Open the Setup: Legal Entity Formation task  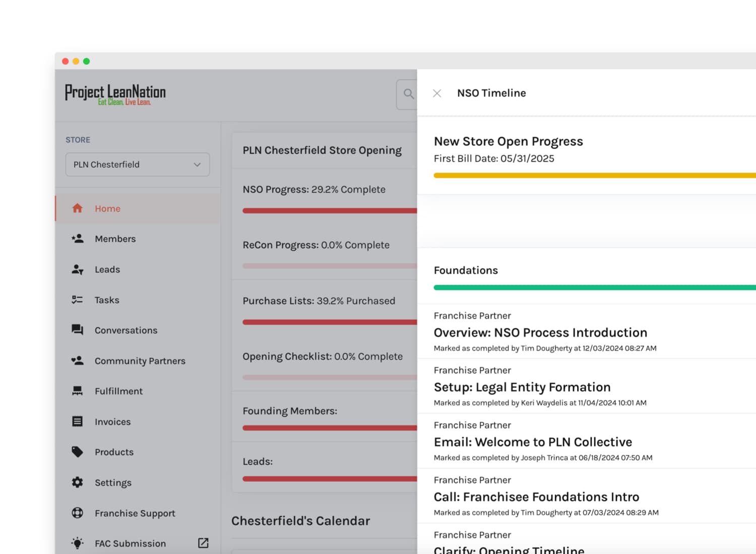(x=522, y=387)
